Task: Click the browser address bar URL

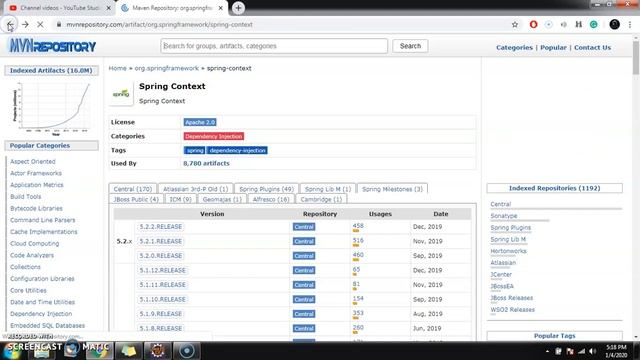Action: (x=159, y=24)
